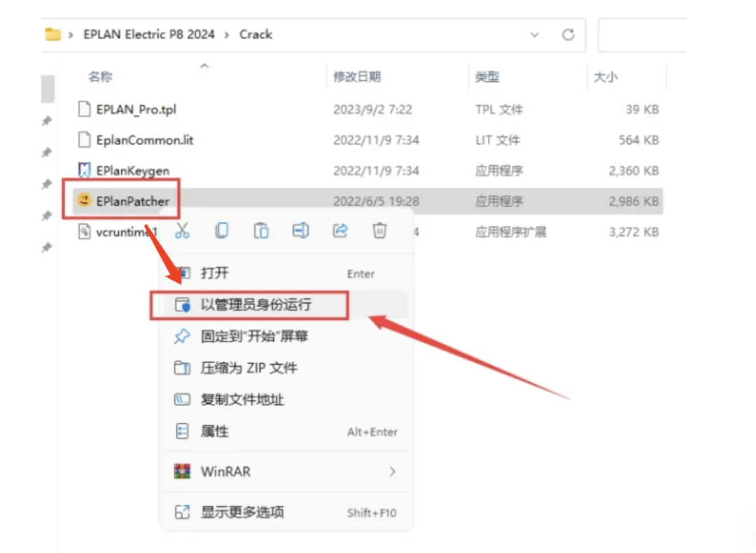Select the EPlanPatcher file name
The height and width of the screenshot is (553, 756).
coord(132,201)
